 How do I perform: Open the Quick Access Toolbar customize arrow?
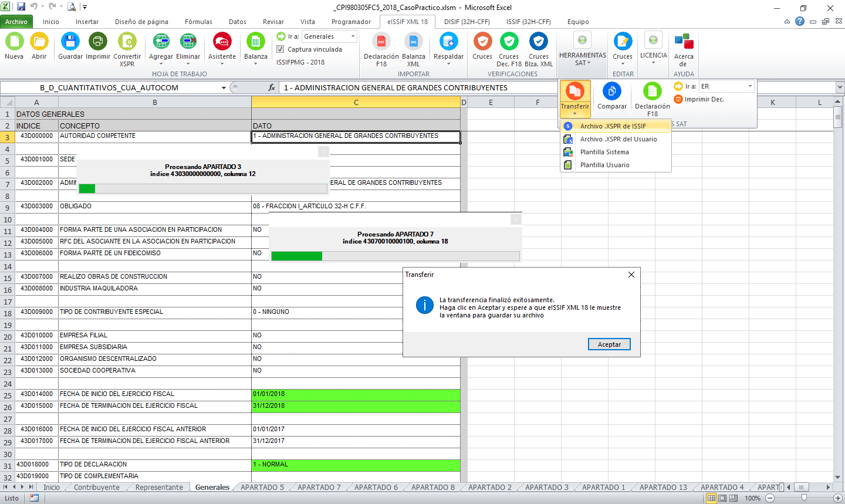pyautogui.click(x=84, y=7)
